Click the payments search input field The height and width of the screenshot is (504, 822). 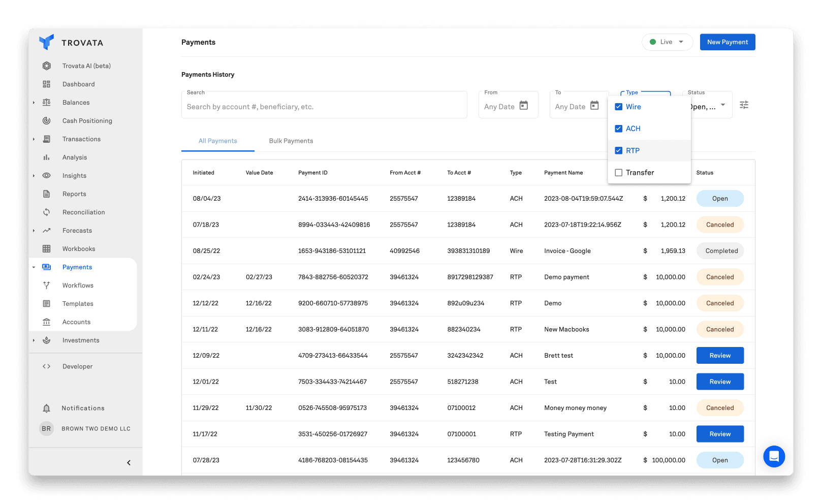[x=324, y=107]
